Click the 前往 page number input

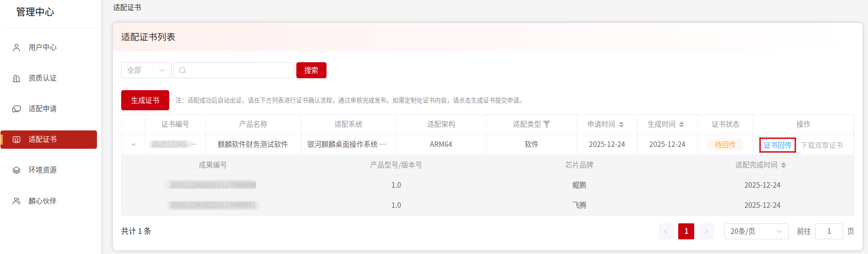tap(828, 232)
